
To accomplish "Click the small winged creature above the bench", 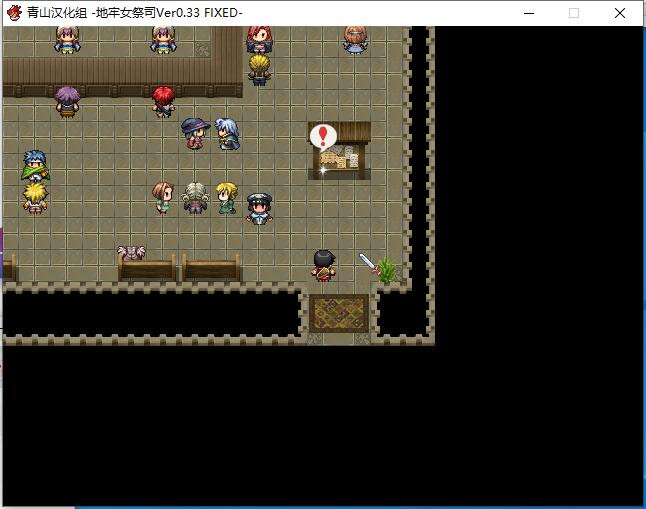I will [130, 253].
